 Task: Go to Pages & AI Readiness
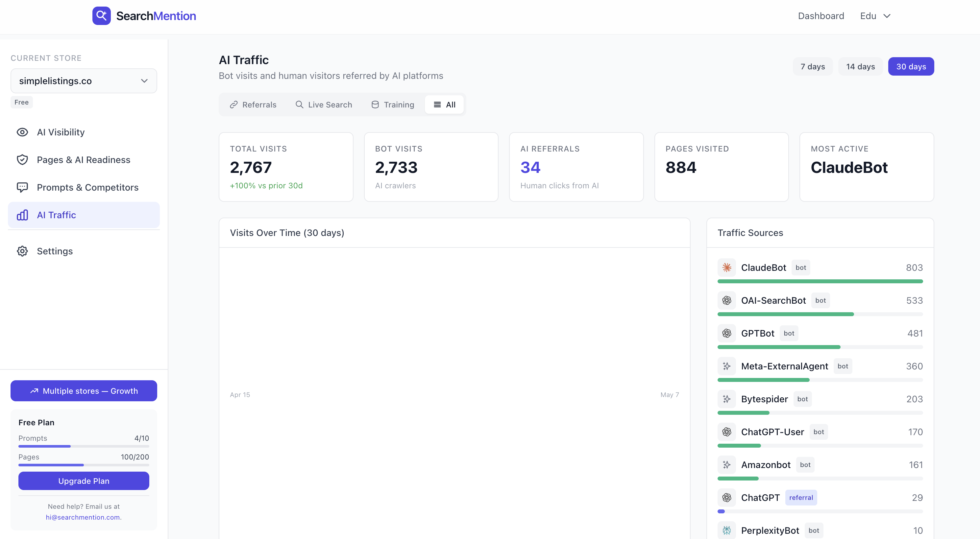pyautogui.click(x=84, y=160)
